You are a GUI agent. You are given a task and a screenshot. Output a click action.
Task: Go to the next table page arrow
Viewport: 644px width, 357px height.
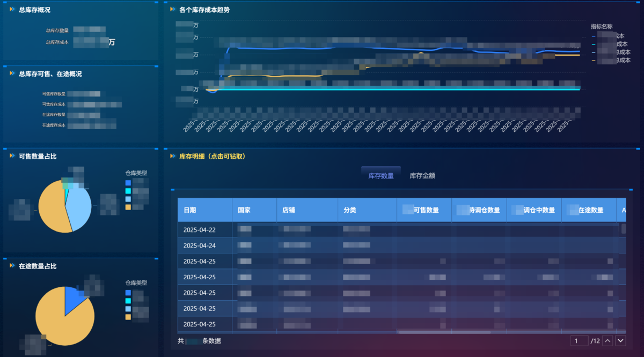620,340
